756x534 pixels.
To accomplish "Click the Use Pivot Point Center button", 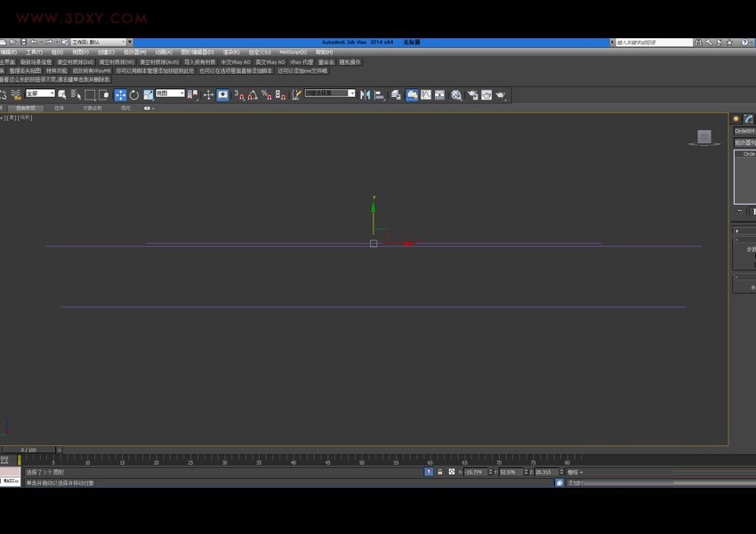I will pyautogui.click(x=193, y=95).
